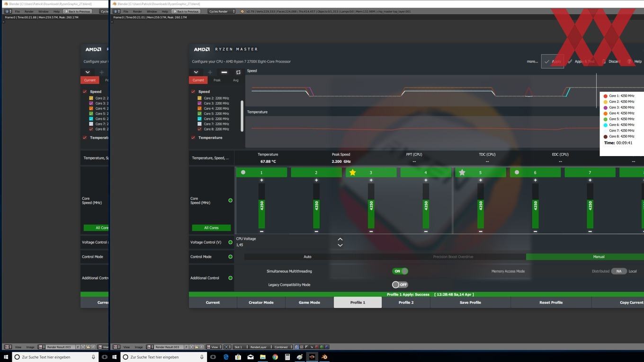Screen dimensions: 644x362
Task: Open Help in Ryzen Master header
Action: click(635, 62)
